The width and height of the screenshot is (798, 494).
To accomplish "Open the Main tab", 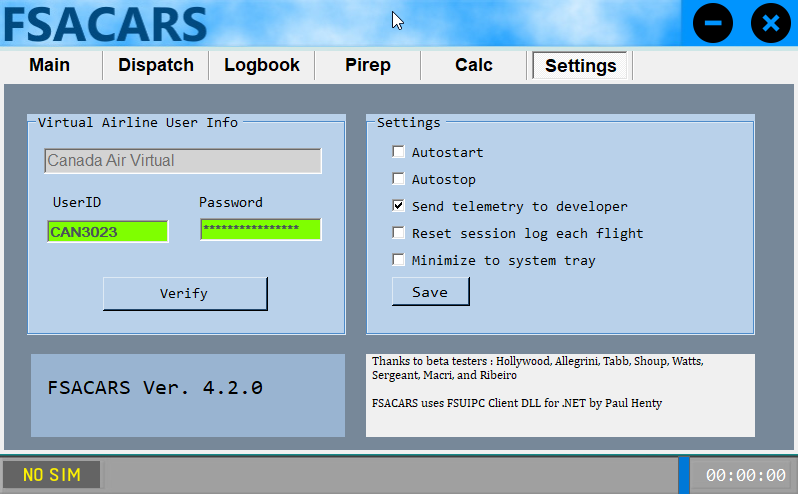I will point(50,65).
